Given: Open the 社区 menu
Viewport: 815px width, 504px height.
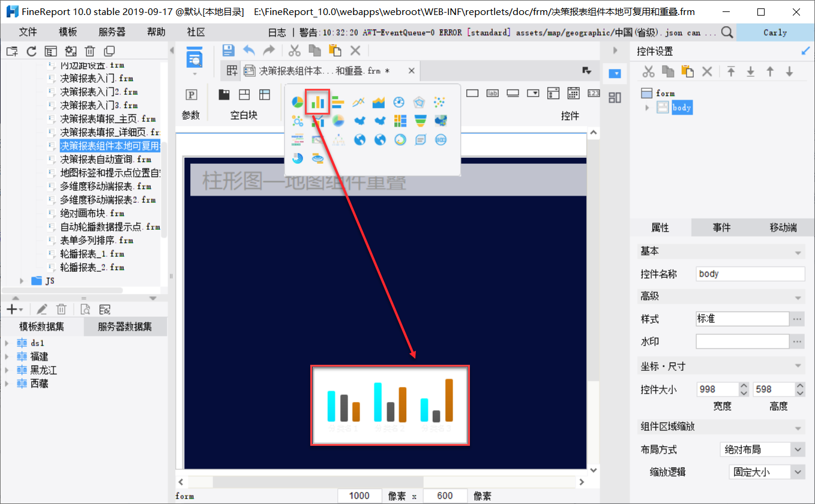Looking at the screenshot, I should click(x=196, y=32).
